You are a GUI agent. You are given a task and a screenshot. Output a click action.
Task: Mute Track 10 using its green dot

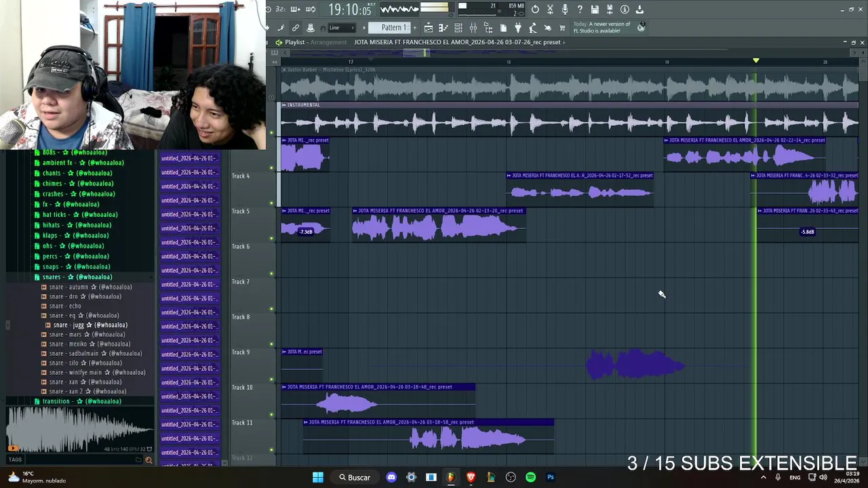coord(272,415)
